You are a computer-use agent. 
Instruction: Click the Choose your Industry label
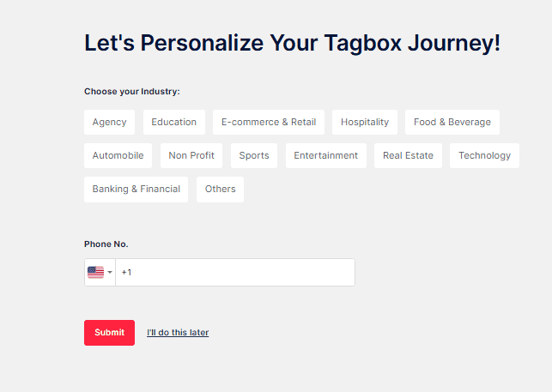point(132,92)
